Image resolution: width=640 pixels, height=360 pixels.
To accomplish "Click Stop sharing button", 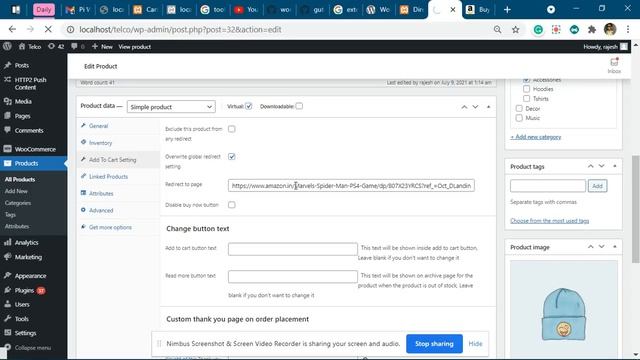I will [434, 344].
